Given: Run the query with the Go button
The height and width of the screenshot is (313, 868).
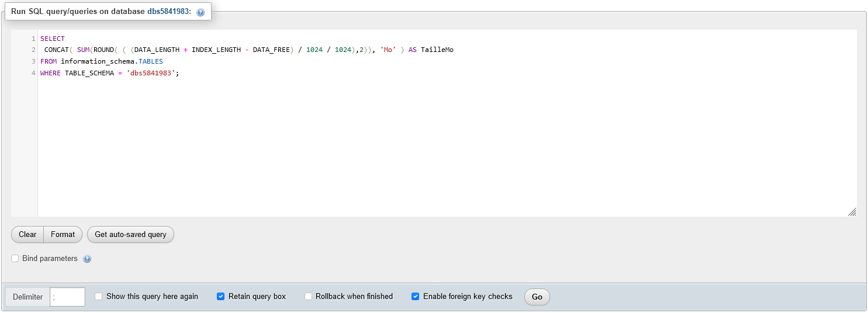Looking at the screenshot, I should pos(537,297).
